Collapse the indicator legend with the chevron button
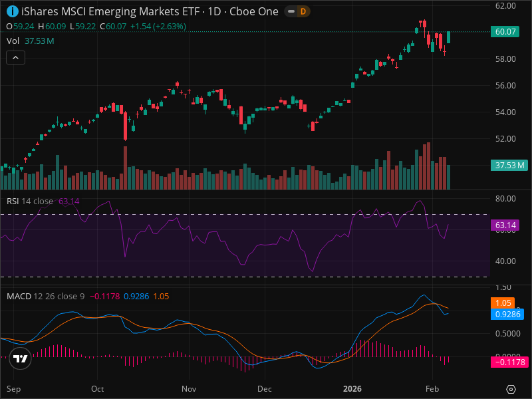The width and height of the screenshot is (532, 399). click(15, 58)
